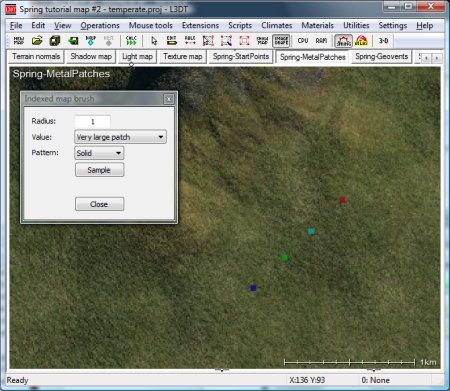Click the cyan metal patch on map

(311, 231)
